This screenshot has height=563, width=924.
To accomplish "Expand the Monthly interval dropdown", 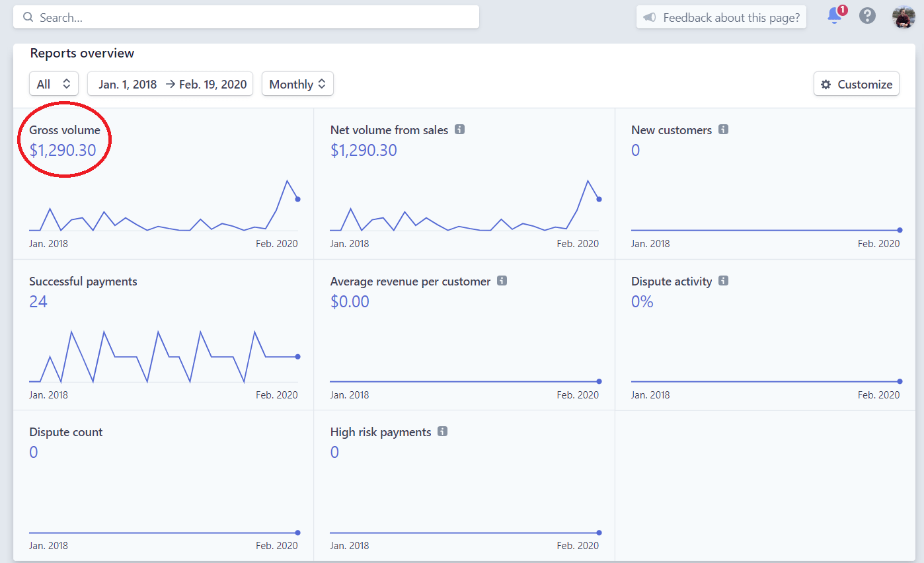I will tap(297, 84).
